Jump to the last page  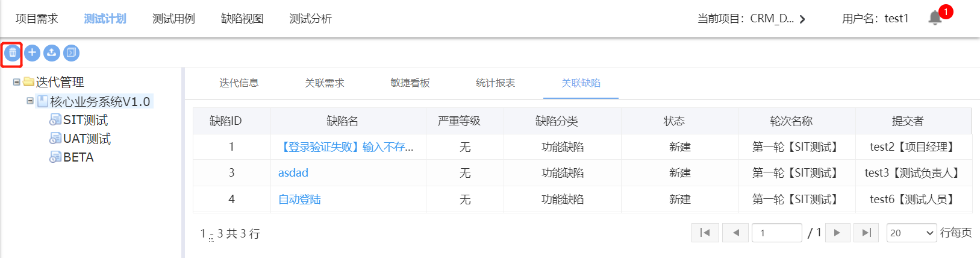[867, 233]
